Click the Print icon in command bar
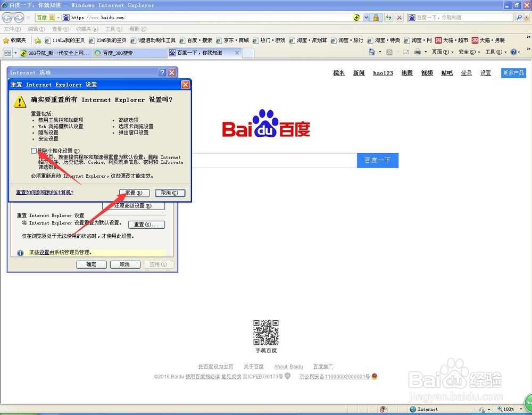 (x=418, y=52)
